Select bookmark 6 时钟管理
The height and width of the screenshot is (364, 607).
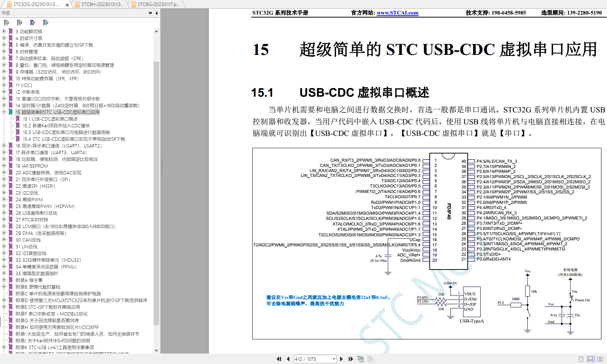pyautogui.click(x=27, y=52)
